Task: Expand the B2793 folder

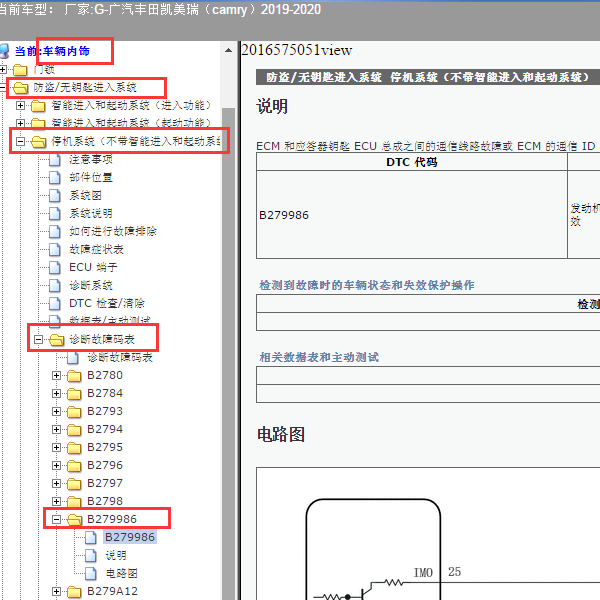Action: [x=56, y=411]
